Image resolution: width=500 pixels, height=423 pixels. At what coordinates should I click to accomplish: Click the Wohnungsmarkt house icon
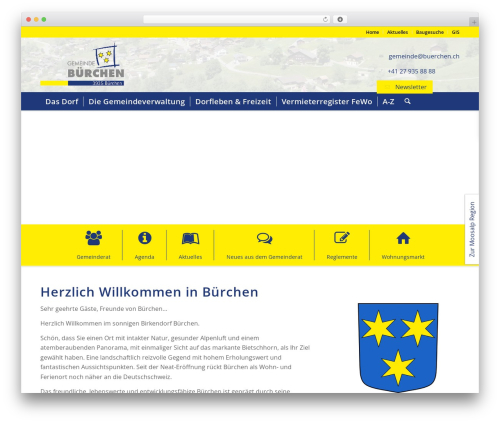[x=403, y=238]
